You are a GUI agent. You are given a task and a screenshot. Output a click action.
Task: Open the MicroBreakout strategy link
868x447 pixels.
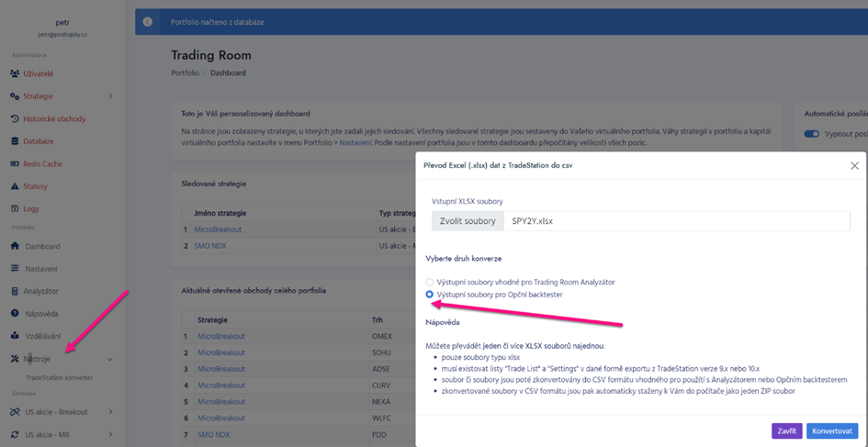(x=218, y=229)
